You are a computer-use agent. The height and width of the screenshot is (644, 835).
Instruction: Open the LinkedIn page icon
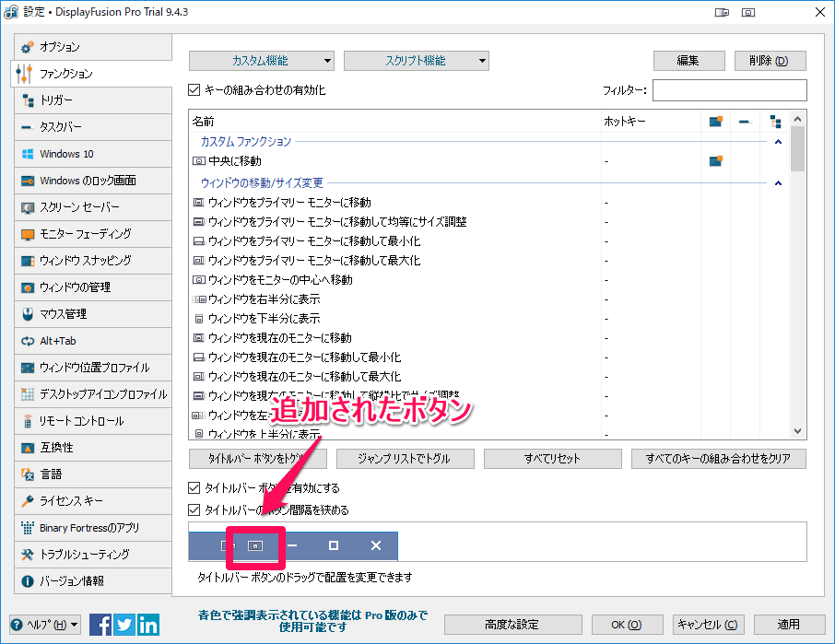click(148, 625)
